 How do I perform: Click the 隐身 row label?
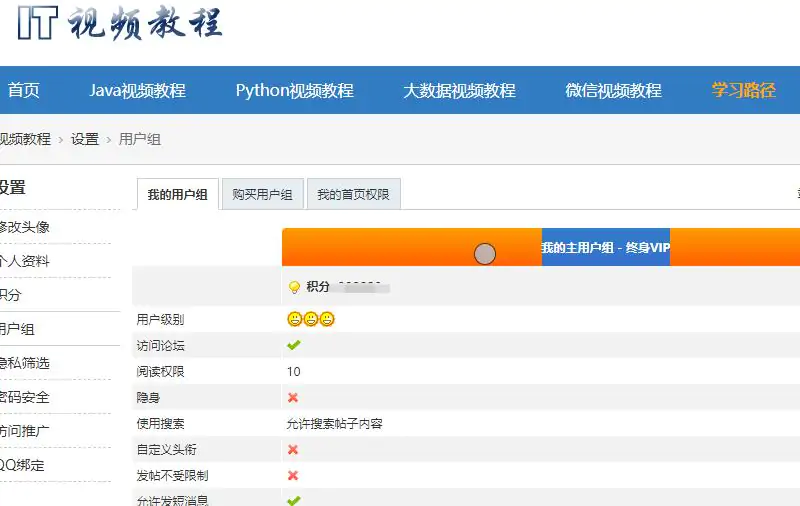[148, 397]
